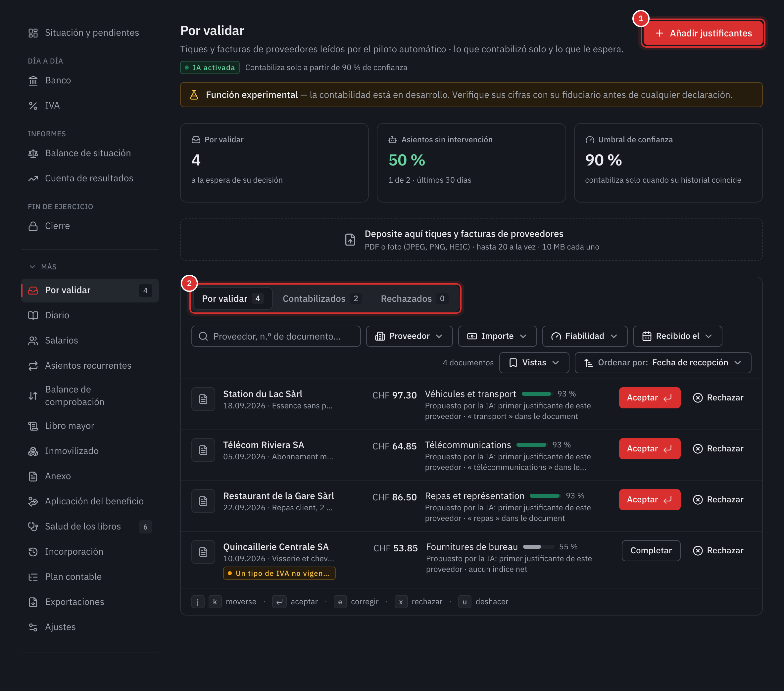Open Aplicación del beneficio in sidebar

90,502
